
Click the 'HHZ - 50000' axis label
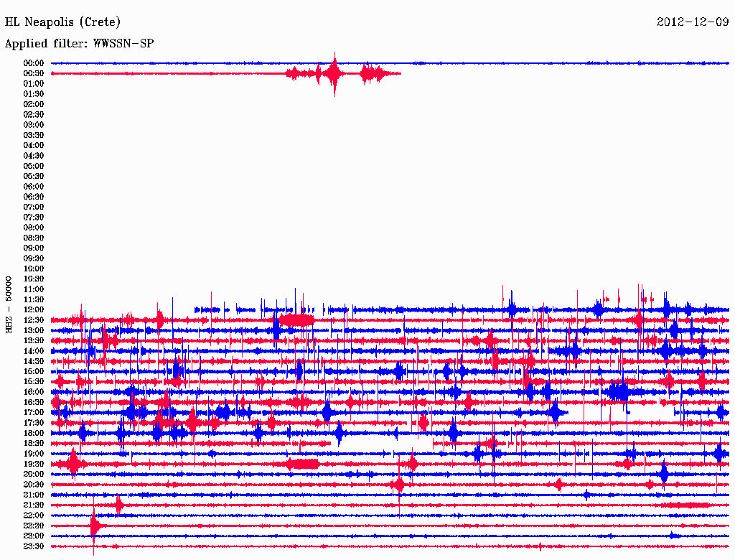click(9, 305)
